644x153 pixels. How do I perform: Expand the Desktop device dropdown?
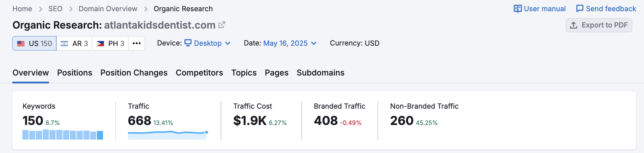[208, 43]
